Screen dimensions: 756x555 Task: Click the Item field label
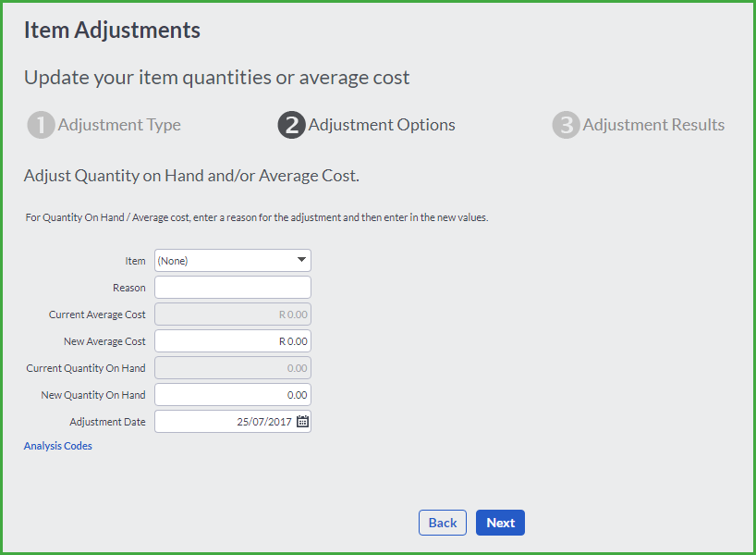pyautogui.click(x=135, y=261)
